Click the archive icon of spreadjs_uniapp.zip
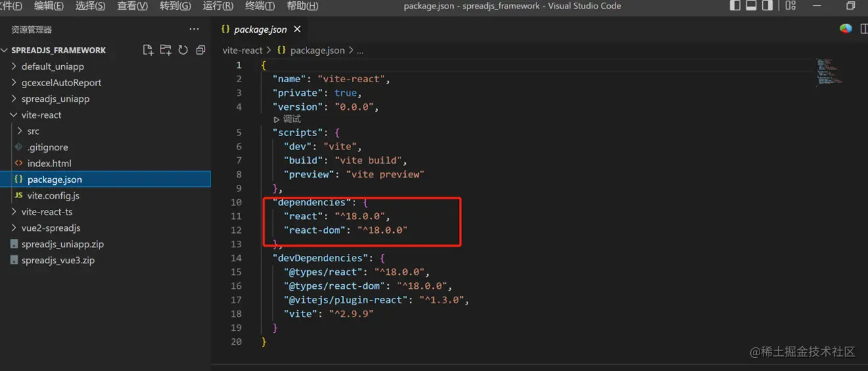This screenshot has height=371, width=868. (x=15, y=244)
